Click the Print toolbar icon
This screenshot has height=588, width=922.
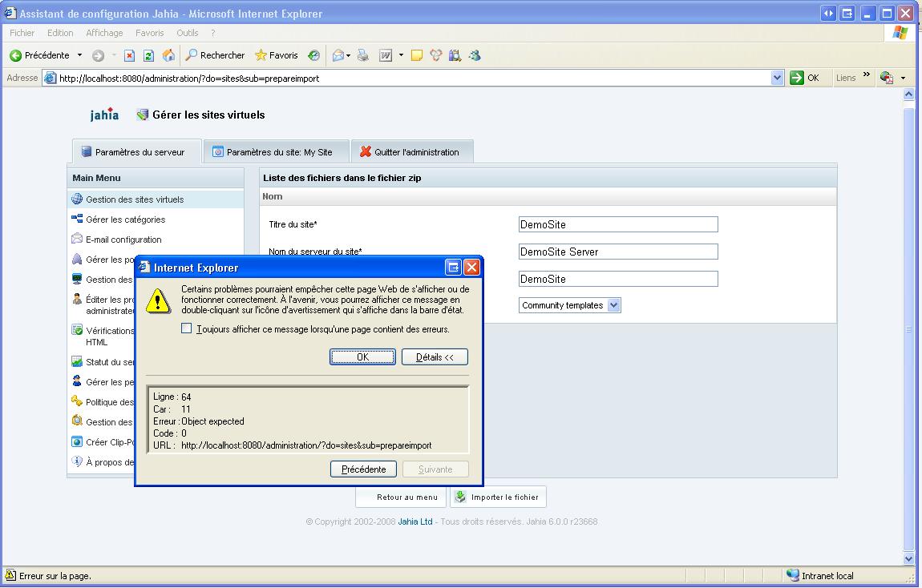pyautogui.click(x=363, y=55)
